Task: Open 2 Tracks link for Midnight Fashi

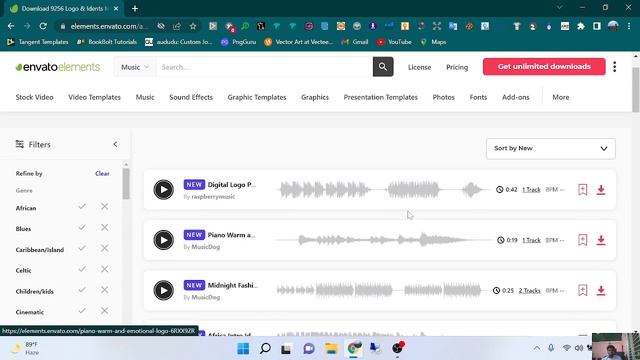Action: (x=529, y=291)
